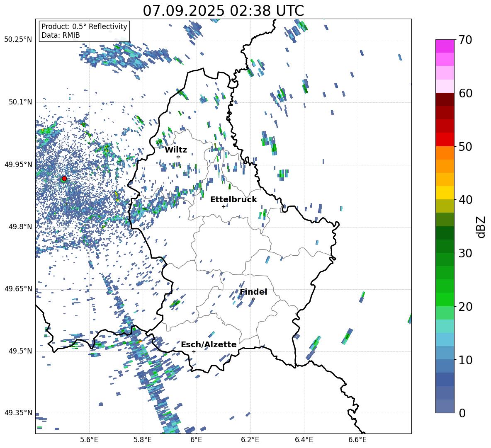Click the Ettelbruck station cross marker
491x448 pixels.
[x=224, y=206]
